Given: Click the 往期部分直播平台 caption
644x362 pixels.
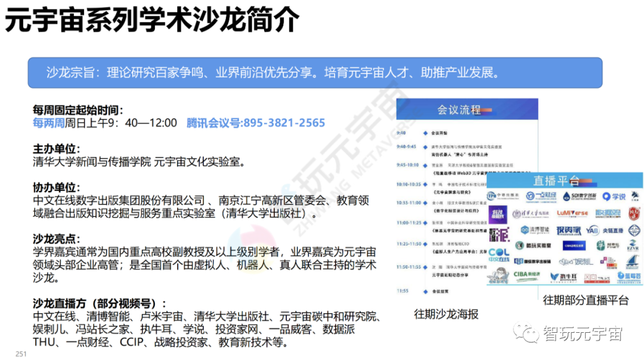Looking at the screenshot, I should [x=586, y=300].
